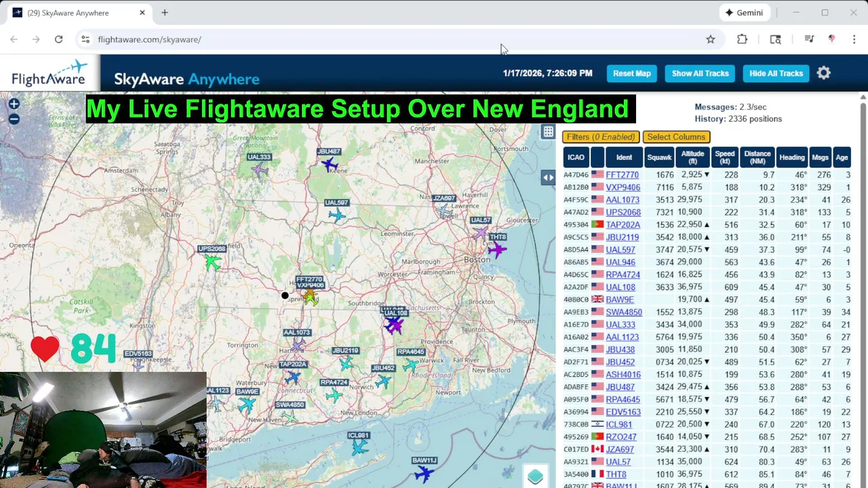Sort table by Heading column

791,157
